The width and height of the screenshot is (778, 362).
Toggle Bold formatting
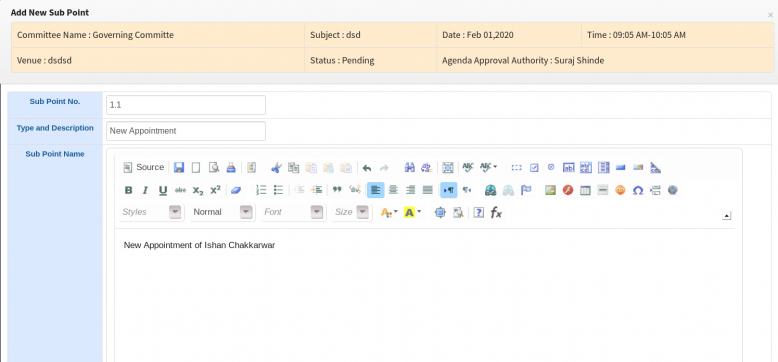point(129,190)
